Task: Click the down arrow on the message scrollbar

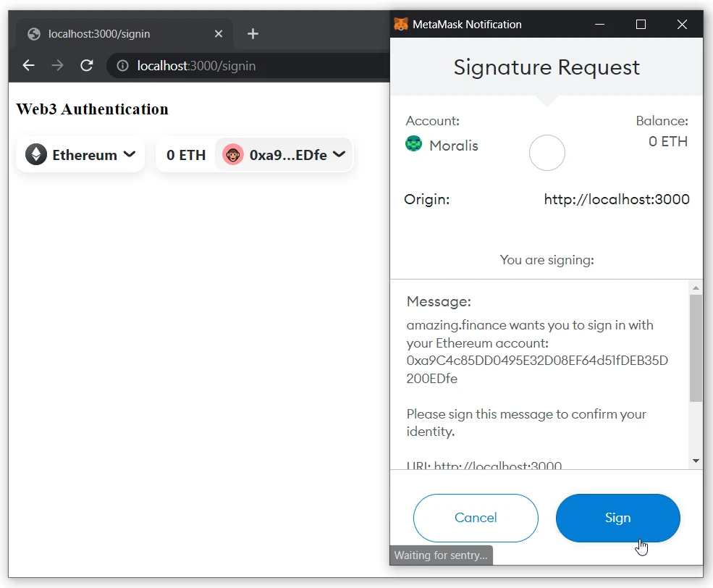Action: click(696, 460)
